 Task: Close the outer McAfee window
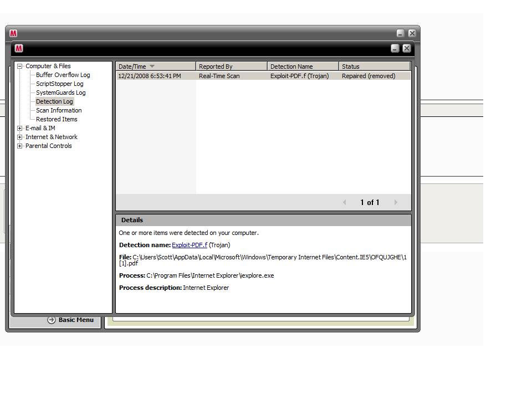coord(412,33)
